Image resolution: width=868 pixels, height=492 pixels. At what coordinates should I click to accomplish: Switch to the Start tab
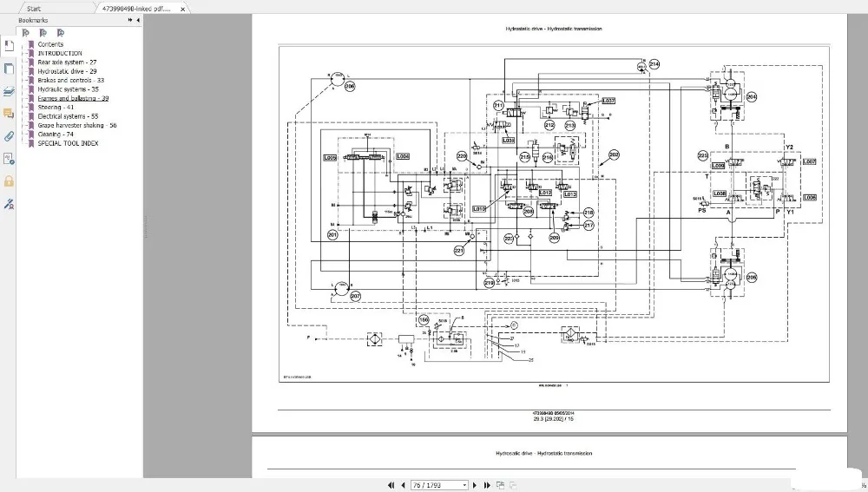click(x=34, y=9)
